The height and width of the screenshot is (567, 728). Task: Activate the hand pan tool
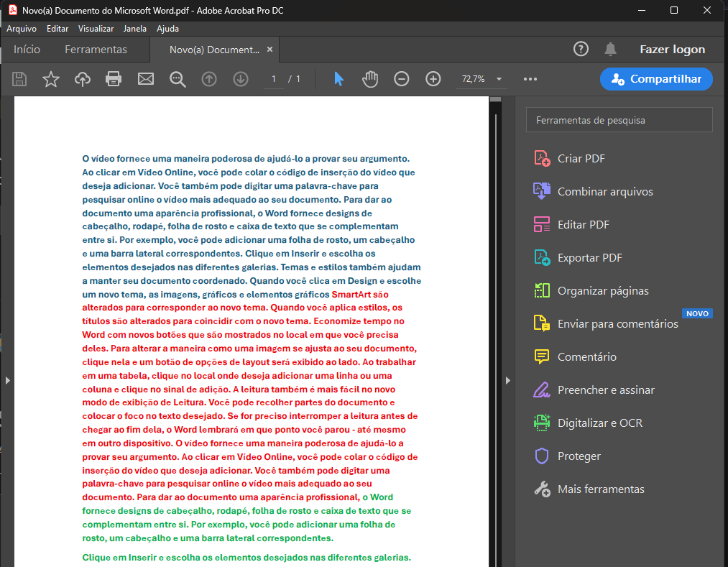tap(370, 79)
